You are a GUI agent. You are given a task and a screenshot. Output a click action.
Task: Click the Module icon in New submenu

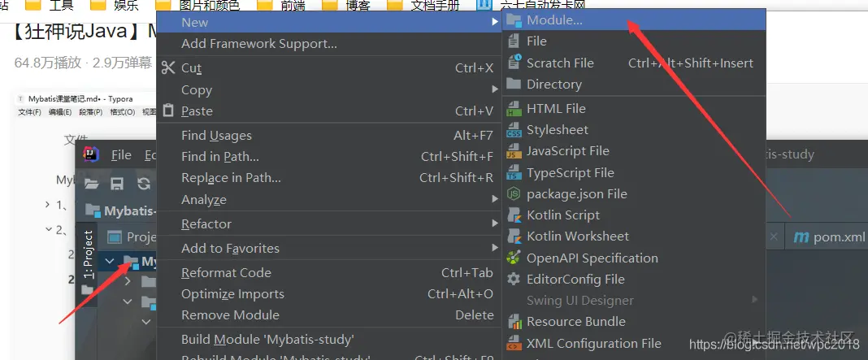(x=514, y=21)
